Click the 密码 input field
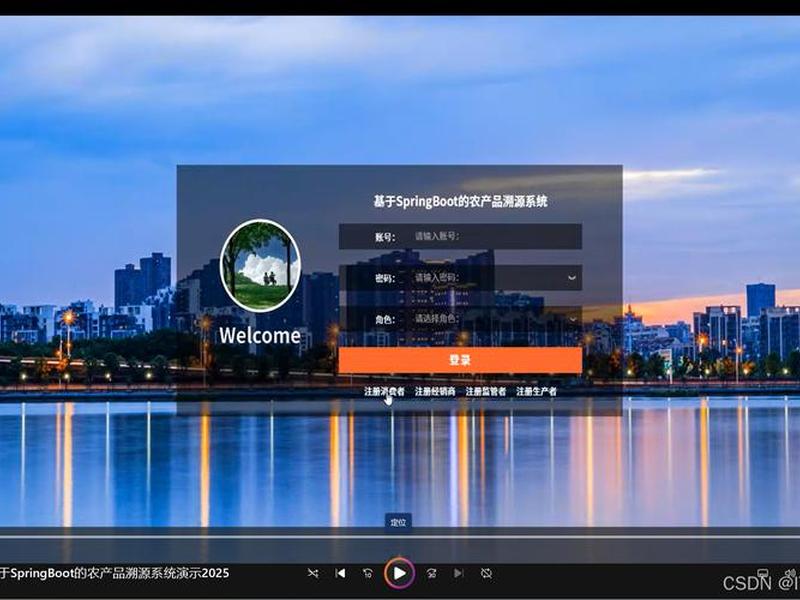Image resolution: width=800 pixels, height=600 pixels. pyautogui.click(x=460, y=278)
